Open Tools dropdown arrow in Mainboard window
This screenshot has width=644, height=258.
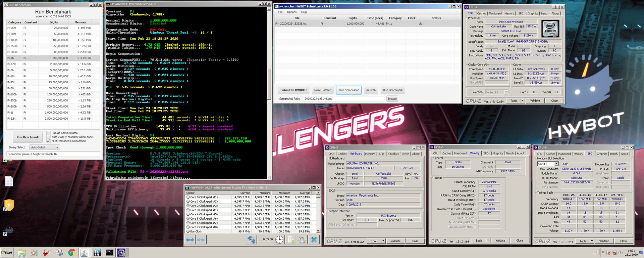click(x=383, y=241)
